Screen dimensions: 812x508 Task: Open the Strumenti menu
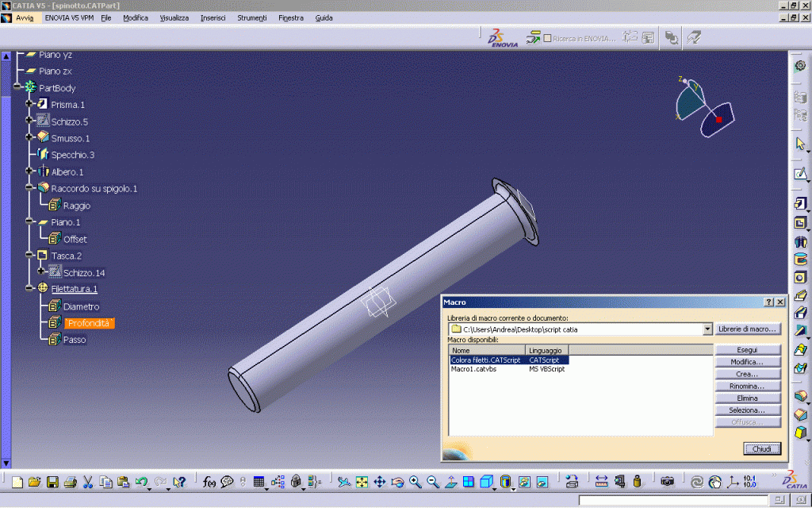(251, 17)
